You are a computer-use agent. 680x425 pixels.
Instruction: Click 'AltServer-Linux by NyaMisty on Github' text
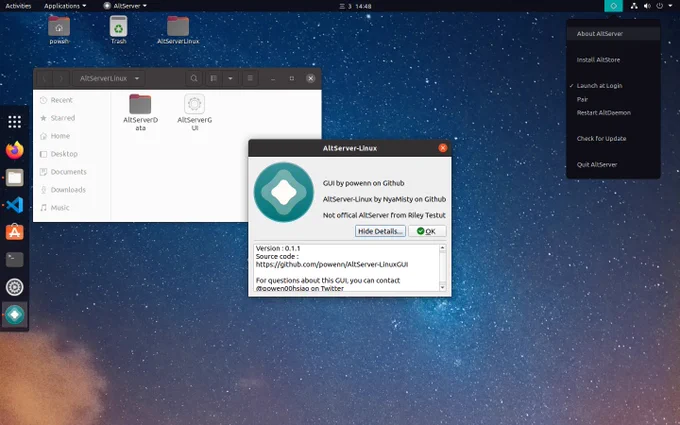coord(384,199)
